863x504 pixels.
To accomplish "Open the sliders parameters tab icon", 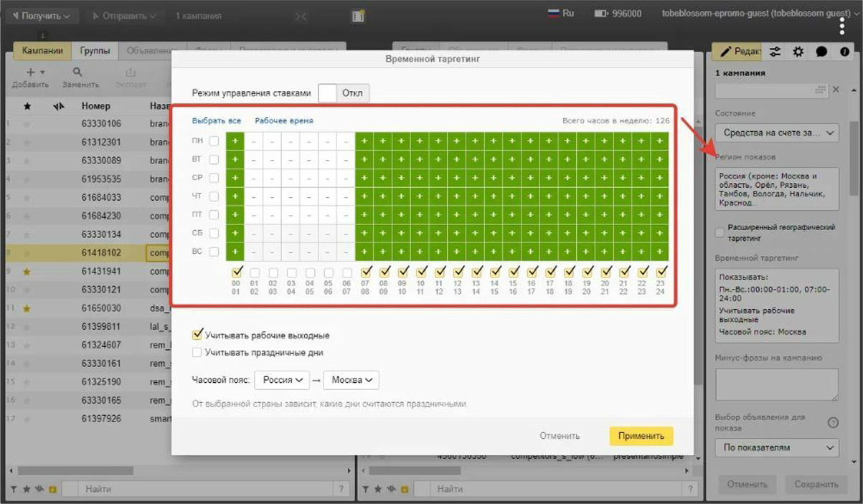I will click(775, 52).
